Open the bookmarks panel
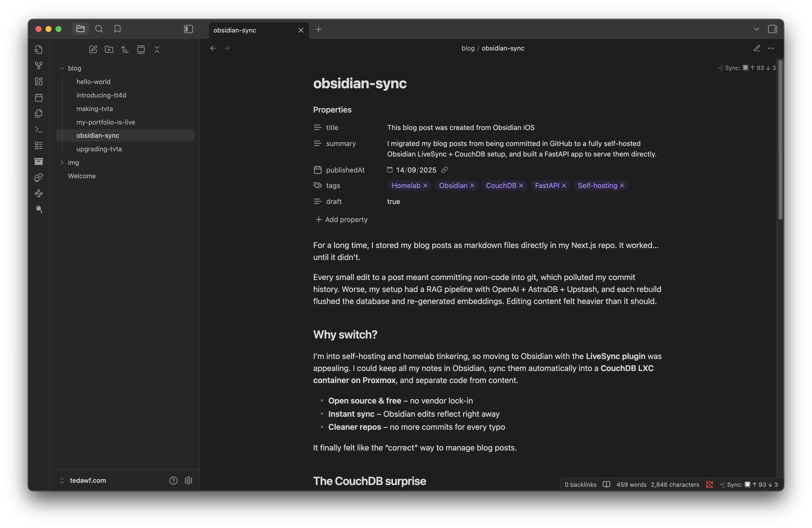The image size is (812, 528). click(x=117, y=29)
